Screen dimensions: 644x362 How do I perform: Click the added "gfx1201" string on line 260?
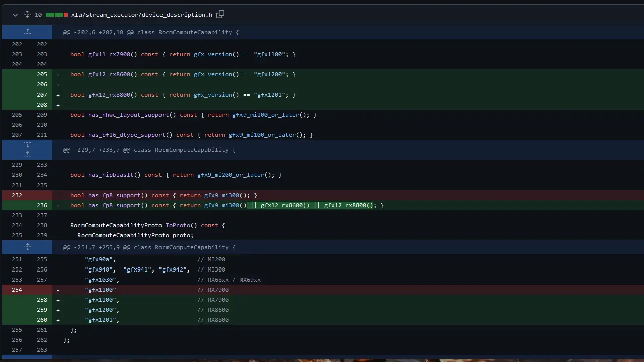[100, 320]
